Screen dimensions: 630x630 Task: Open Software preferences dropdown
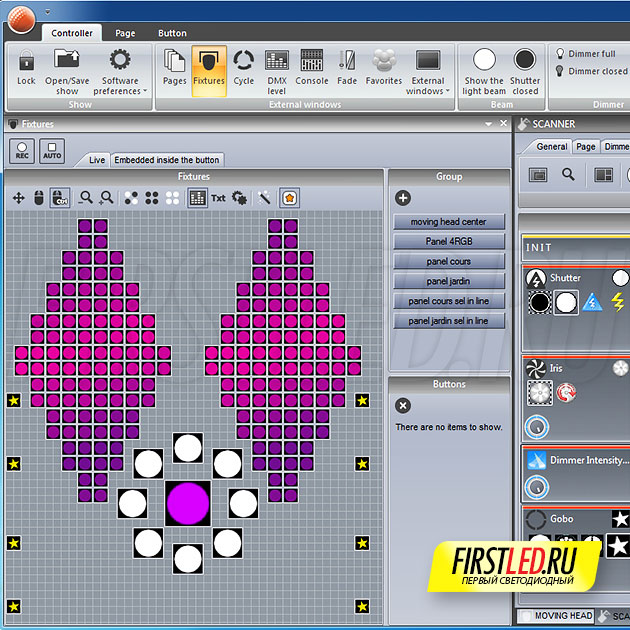(120, 72)
